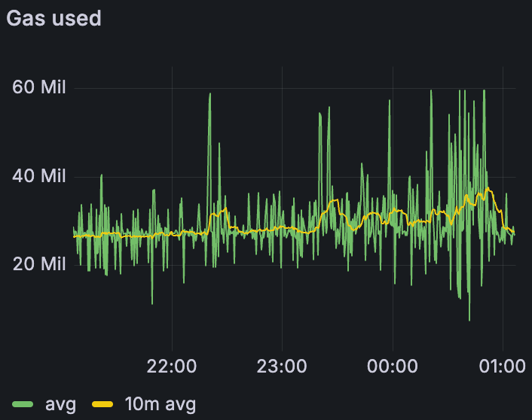Click the 40 Mil y-axis label

point(39,176)
